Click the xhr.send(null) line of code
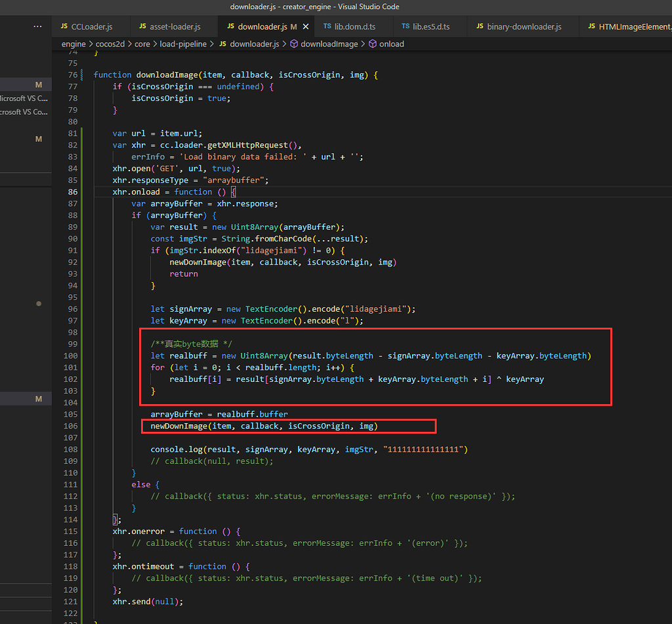The height and width of the screenshot is (624, 672). 148,602
